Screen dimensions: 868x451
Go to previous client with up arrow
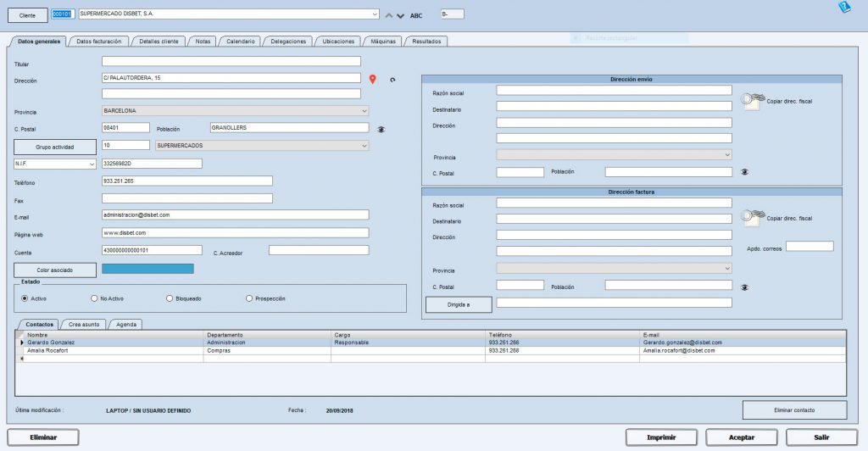click(x=388, y=15)
